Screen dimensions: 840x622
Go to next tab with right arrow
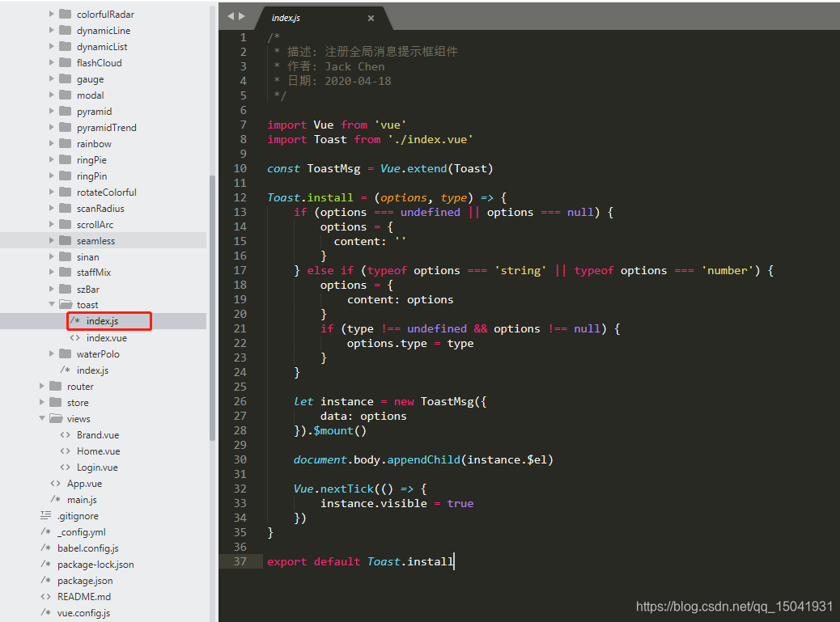[242, 16]
